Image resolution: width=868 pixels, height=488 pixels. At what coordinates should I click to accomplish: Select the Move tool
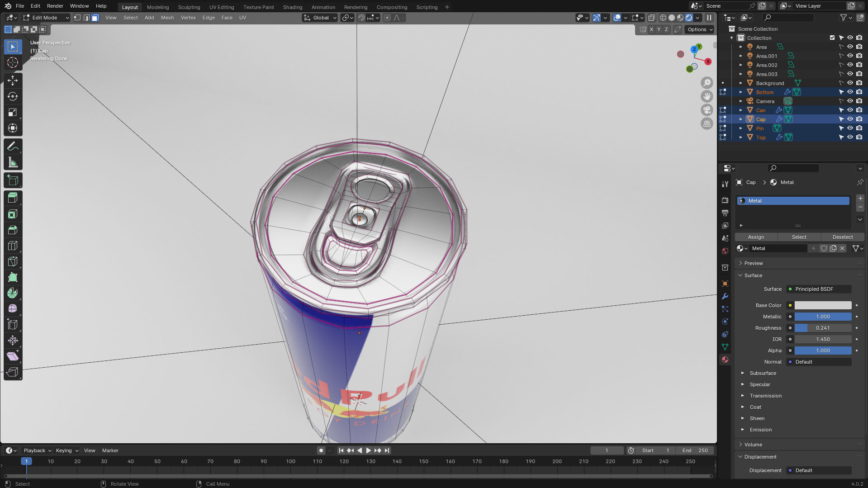click(x=13, y=81)
